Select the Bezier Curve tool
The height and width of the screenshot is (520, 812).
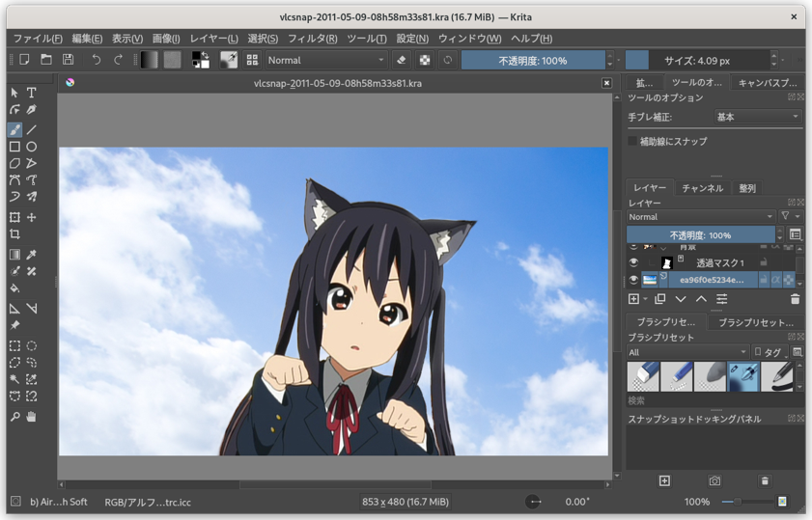click(14, 180)
